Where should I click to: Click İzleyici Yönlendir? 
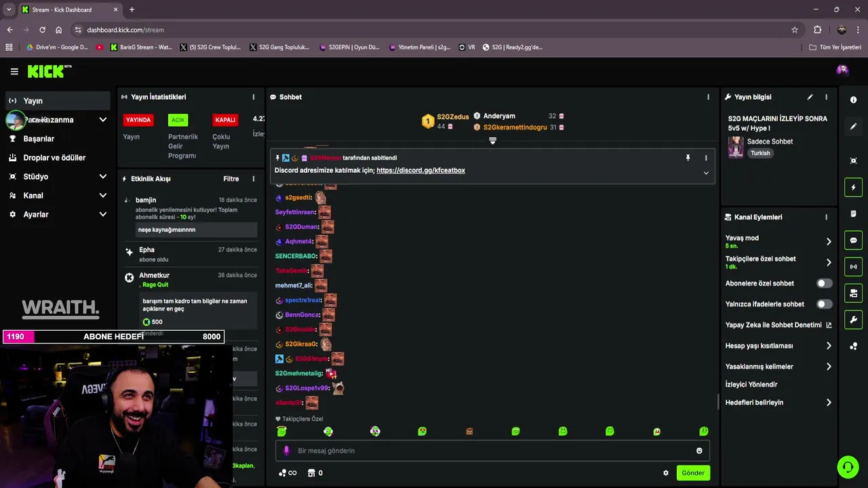point(751,384)
